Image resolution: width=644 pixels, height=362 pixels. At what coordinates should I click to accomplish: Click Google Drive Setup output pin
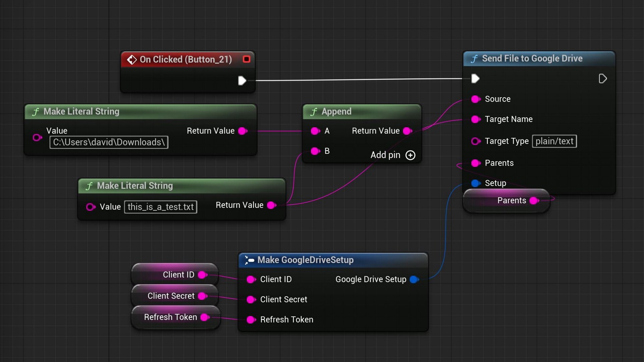414,279
